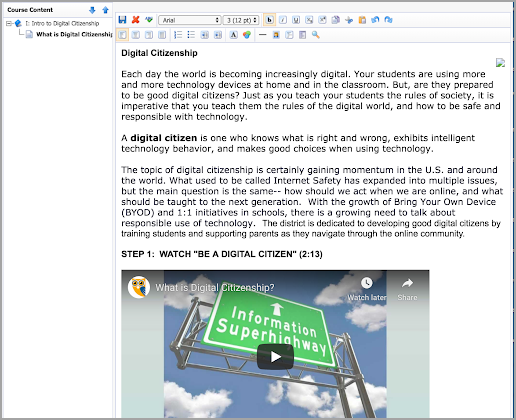Open the font color tool
The image size is (516, 420).
(x=234, y=35)
